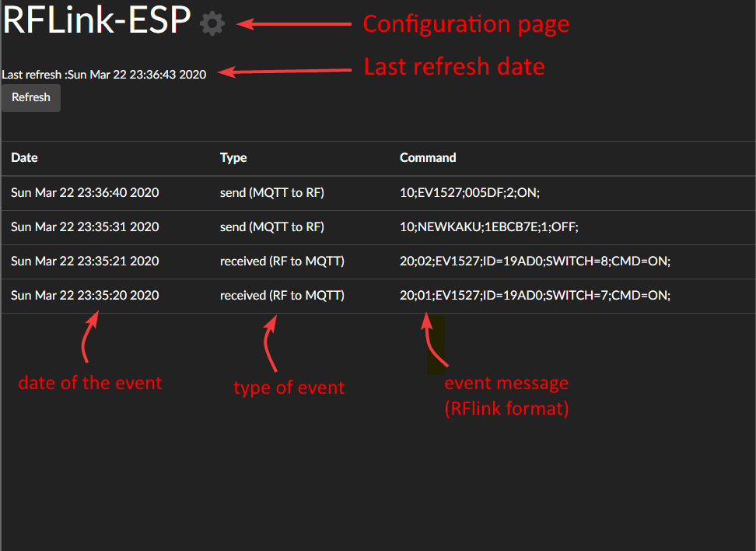Select date cell 'Sun Mar 22 23:35:20 2020'

[x=85, y=295]
